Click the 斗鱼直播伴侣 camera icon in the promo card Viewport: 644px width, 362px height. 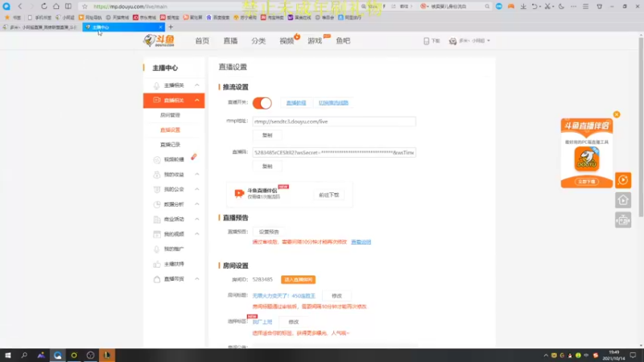239,193
